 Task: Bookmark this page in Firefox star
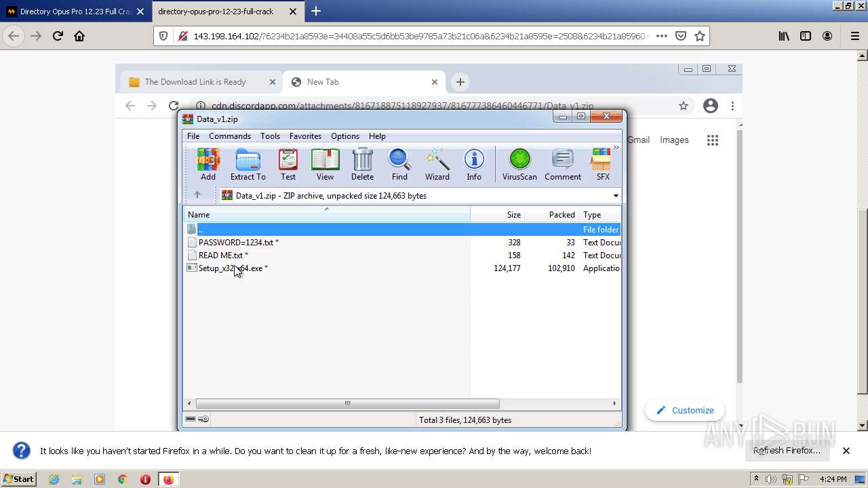click(x=700, y=36)
